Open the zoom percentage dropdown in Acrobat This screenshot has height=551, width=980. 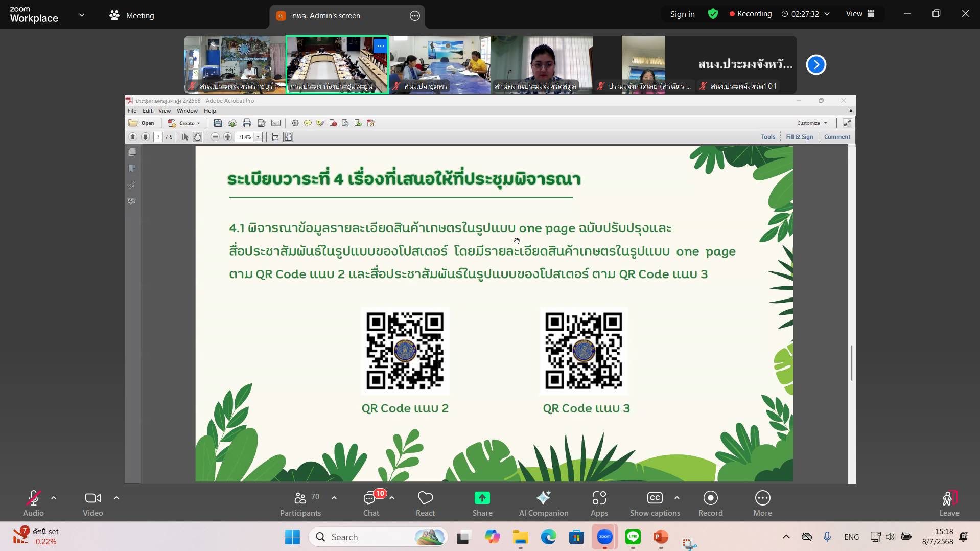tap(259, 137)
